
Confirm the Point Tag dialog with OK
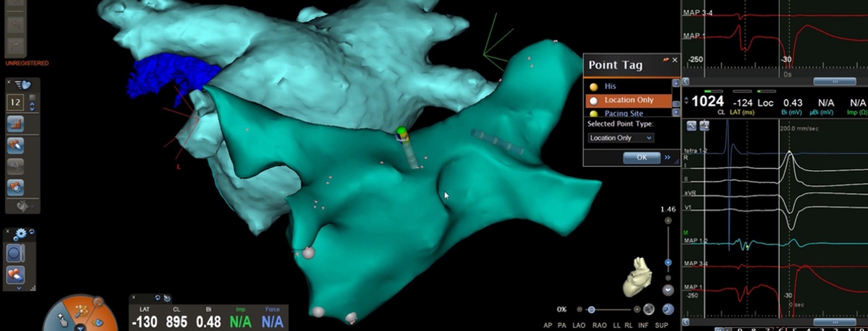coord(641,157)
